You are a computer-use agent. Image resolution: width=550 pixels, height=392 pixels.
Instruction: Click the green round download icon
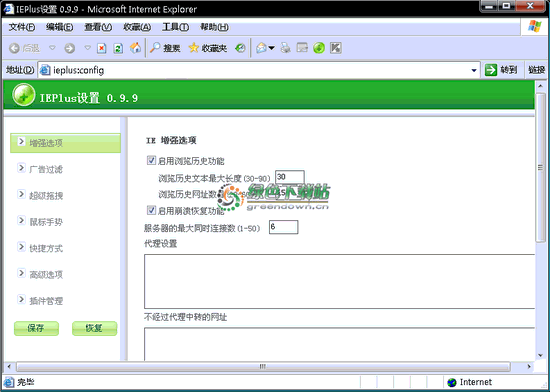pos(319,48)
